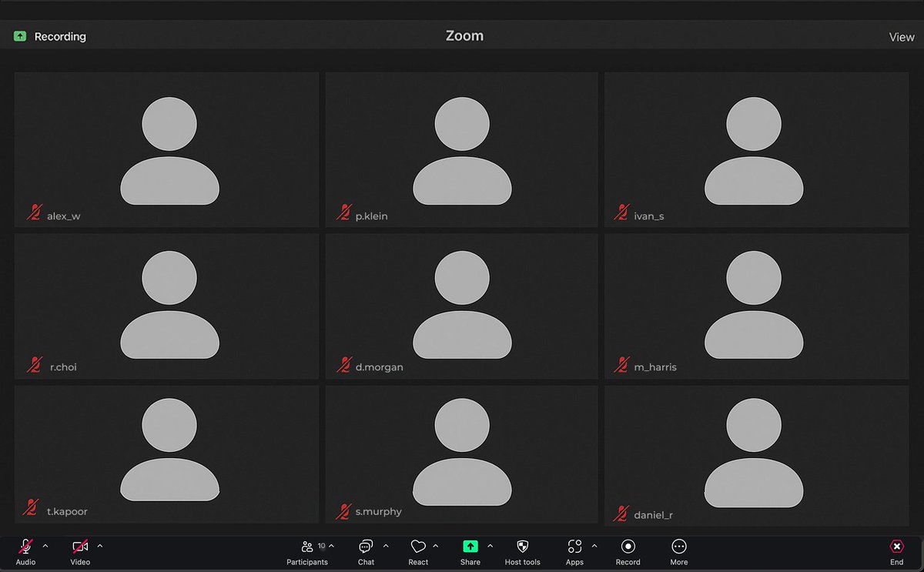
Task: Unmute microphone with the Audio button
Action: click(25, 552)
